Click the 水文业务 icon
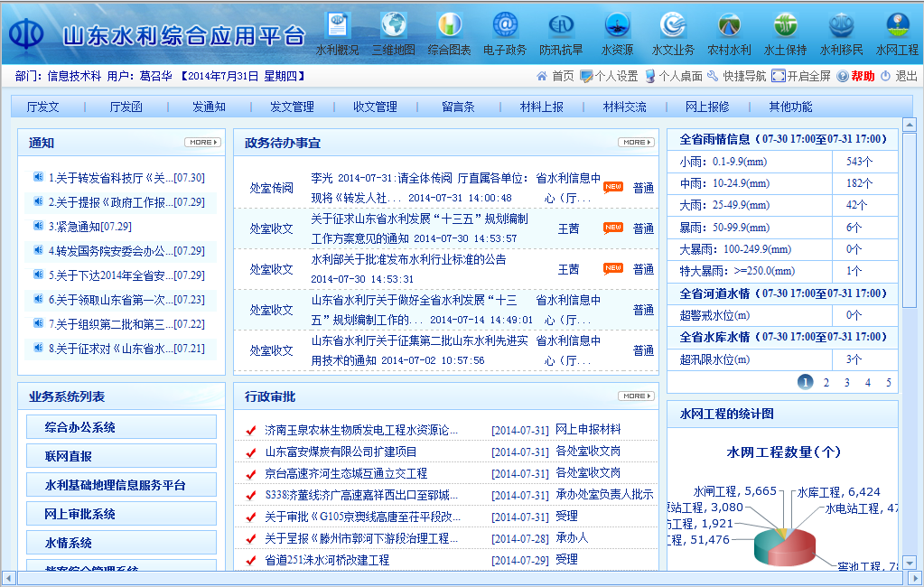Image resolution: width=924 pixels, height=587 pixels. tap(673, 26)
